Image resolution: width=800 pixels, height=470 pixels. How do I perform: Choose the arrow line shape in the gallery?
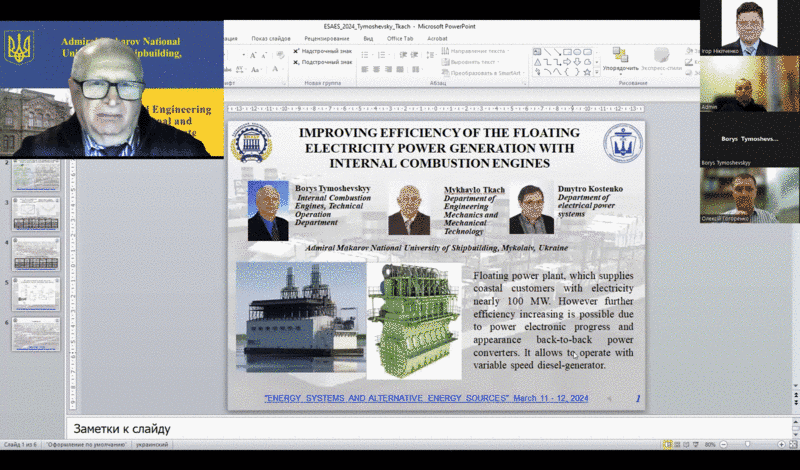[557, 52]
